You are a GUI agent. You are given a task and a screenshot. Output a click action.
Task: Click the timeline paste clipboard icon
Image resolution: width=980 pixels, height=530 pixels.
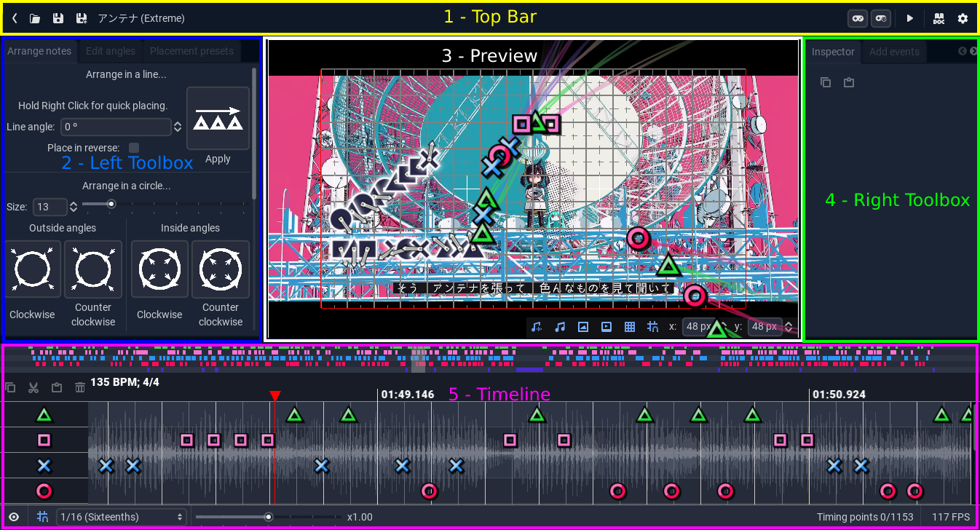coord(57,388)
